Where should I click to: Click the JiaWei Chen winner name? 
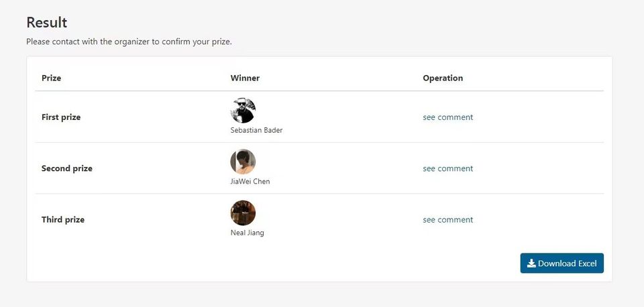(250, 182)
